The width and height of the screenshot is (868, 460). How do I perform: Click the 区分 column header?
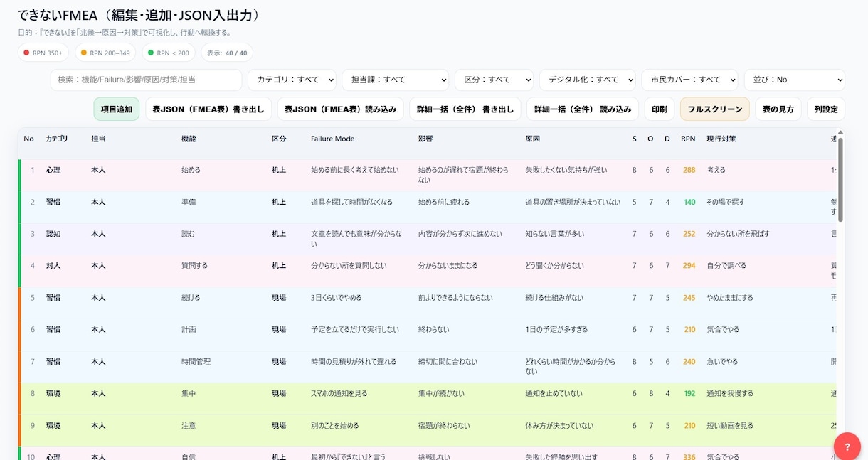[x=279, y=139]
